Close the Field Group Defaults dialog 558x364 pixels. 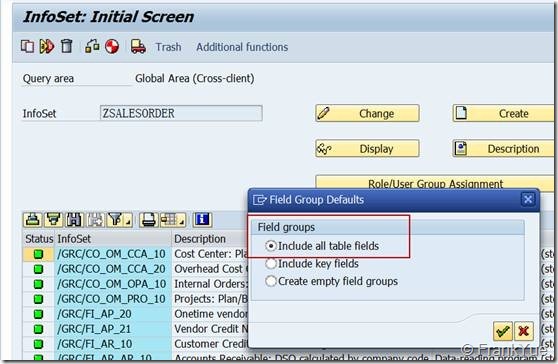point(528,199)
